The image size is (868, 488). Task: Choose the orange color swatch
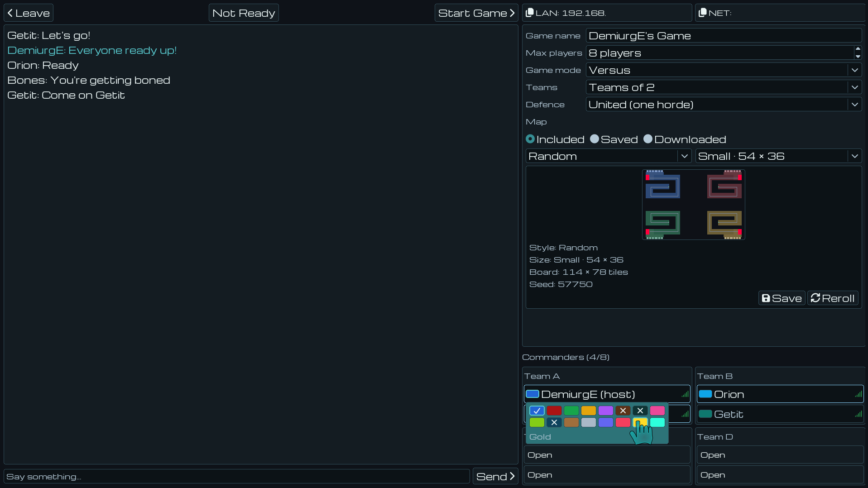click(589, 411)
